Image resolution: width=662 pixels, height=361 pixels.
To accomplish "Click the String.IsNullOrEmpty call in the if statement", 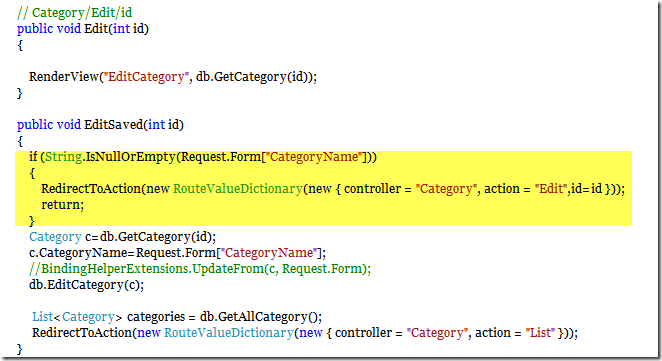I will (x=111, y=157).
